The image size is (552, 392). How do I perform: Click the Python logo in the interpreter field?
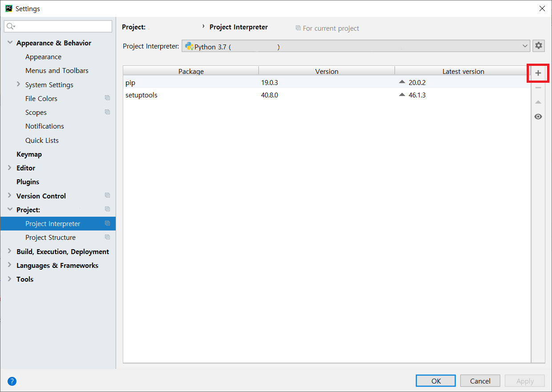click(x=189, y=46)
